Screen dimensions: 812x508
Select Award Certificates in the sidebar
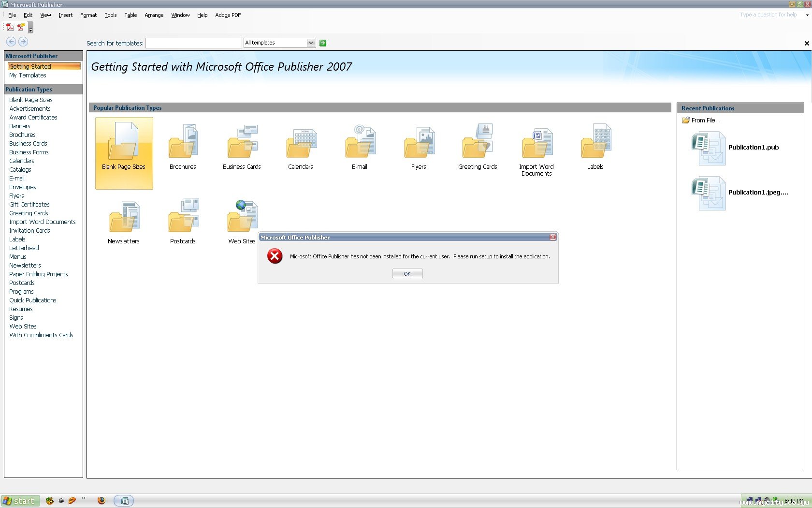(33, 118)
